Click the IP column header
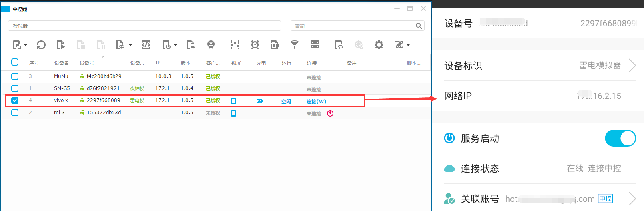This screenshot has height=211, width=644. (x=158, y=63)
